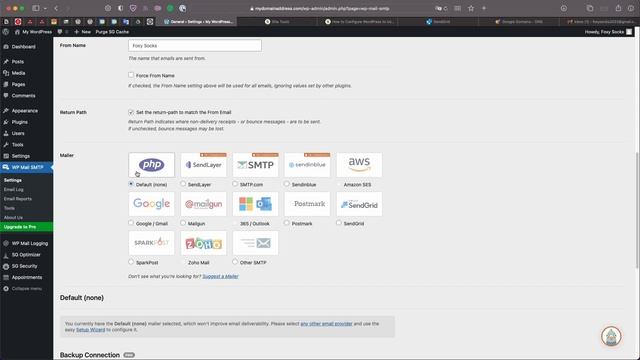Open Email Reports under WP Mail SMTP

click(18, 199)
